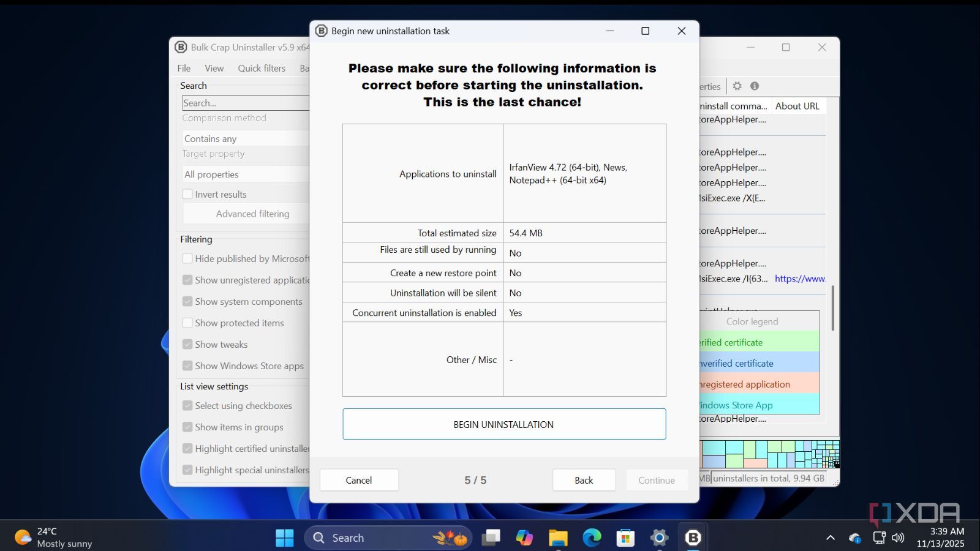The image size is (980, 551).
Task: Click the Search text field in the sidebar
Action: [246, 103]
